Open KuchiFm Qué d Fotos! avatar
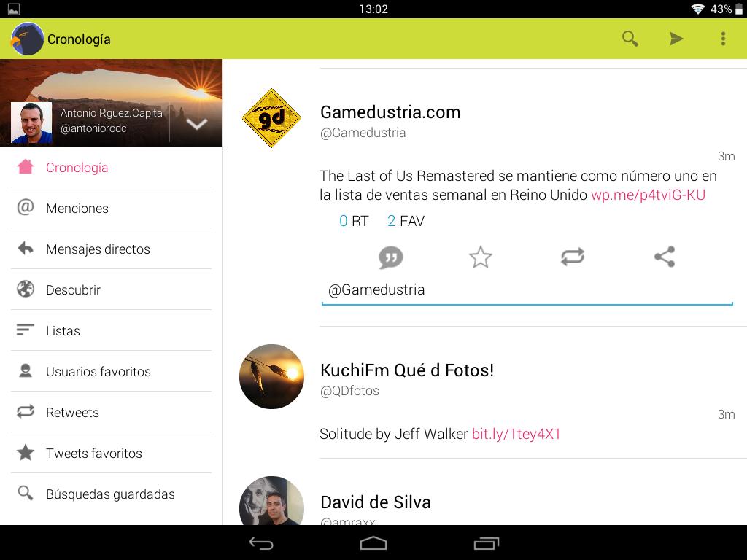The height and width of the screenshot is (560, 747). pyautogui.click(x=271, y=376)
